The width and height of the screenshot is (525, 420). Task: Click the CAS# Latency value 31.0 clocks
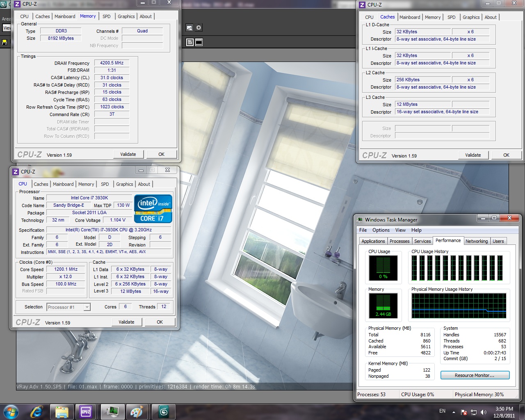click(x=112, y=78)
